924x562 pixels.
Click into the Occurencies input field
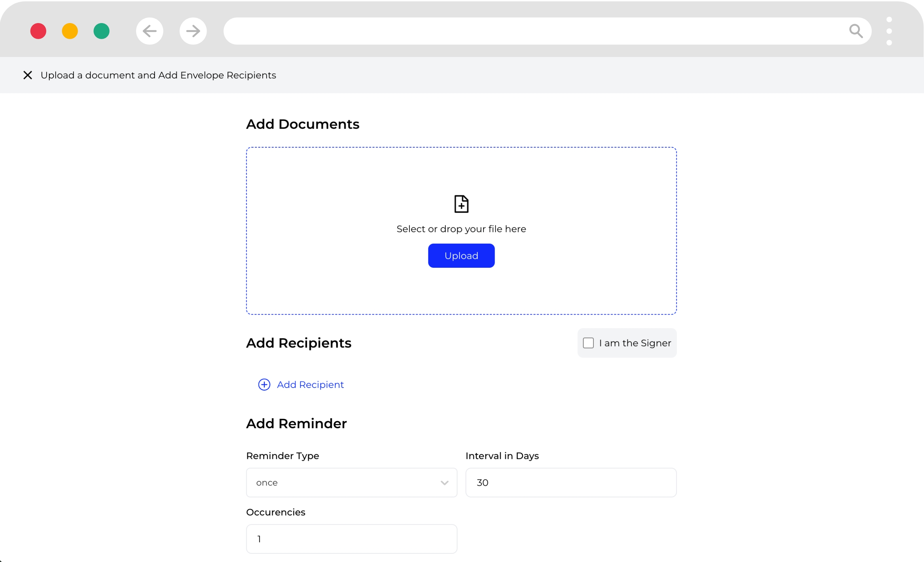tap(351, 539)
